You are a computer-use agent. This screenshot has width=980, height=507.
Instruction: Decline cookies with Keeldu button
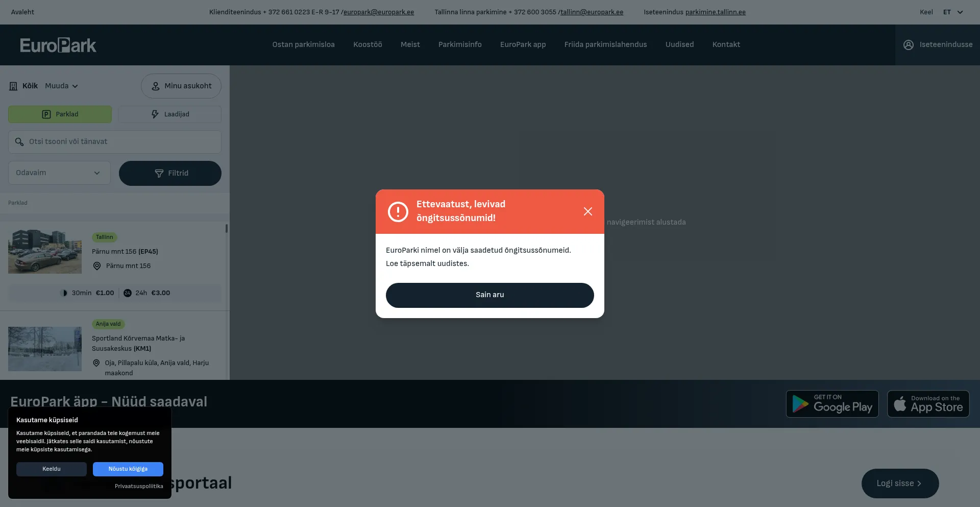(52, 469)
